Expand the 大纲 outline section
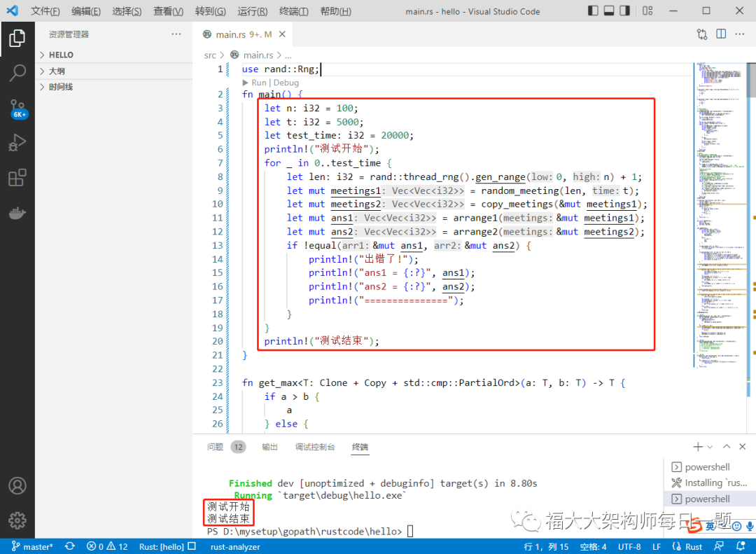 click(114, 71)
